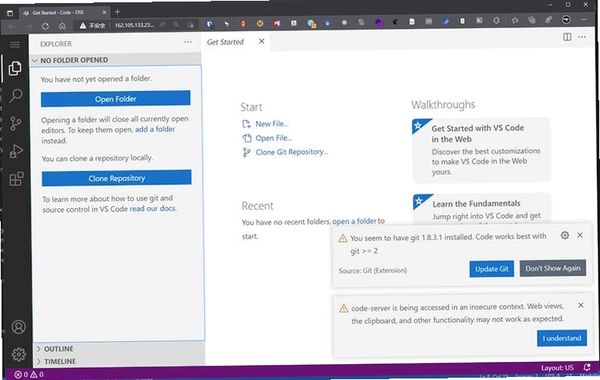Click the browser tab actions menu icon

pos(10,13)
